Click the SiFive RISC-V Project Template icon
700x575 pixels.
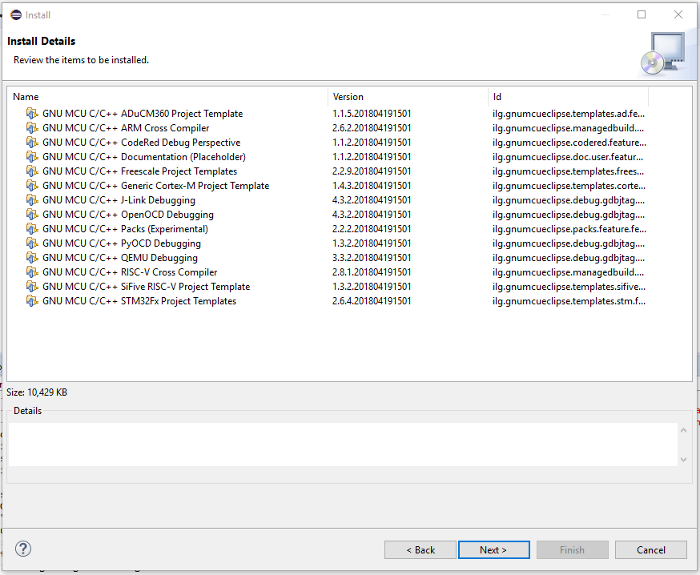point(32,286)
